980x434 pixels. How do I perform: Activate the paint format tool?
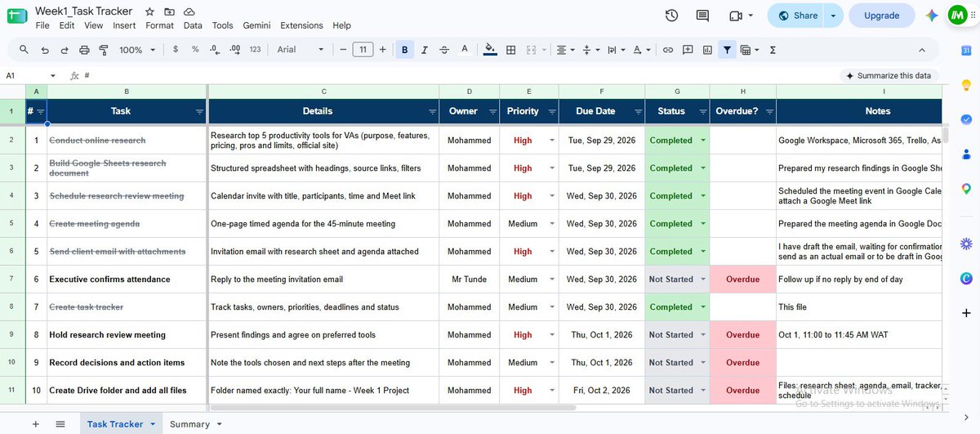[104, 50]
